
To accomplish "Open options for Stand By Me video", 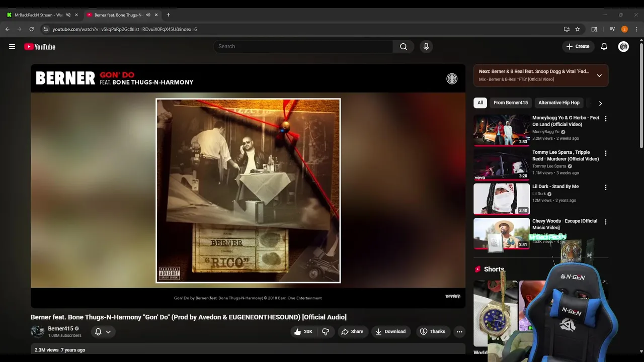I will click(x=606, y=188).
